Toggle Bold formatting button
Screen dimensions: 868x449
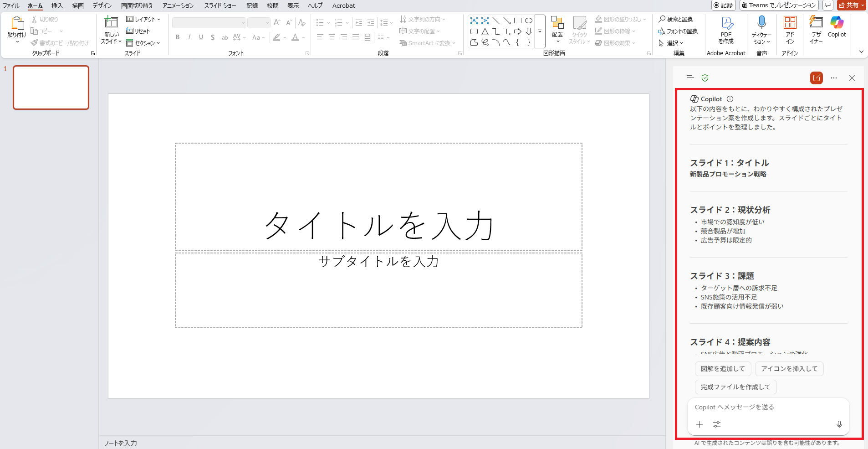pyautogui.click(x=178, y=37)
